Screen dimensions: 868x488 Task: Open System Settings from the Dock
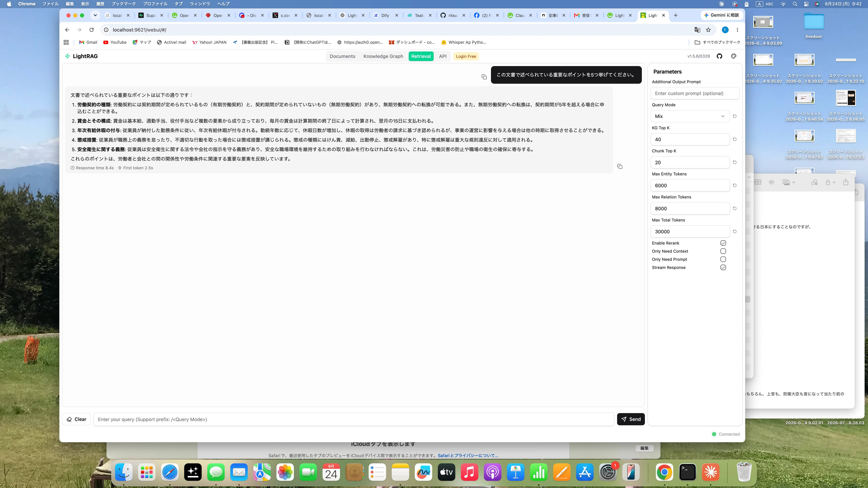coord(608,472)
